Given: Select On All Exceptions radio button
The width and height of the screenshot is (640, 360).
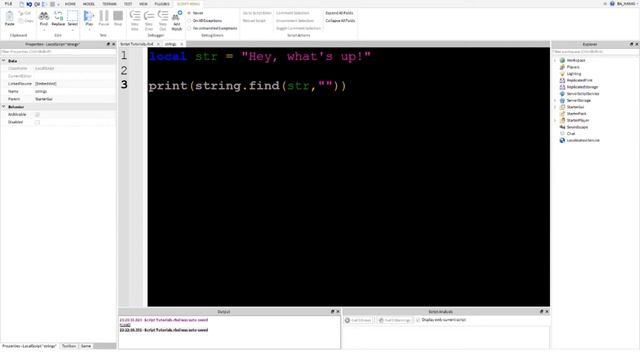Looking at the screenshot, I should coord(189,20).
